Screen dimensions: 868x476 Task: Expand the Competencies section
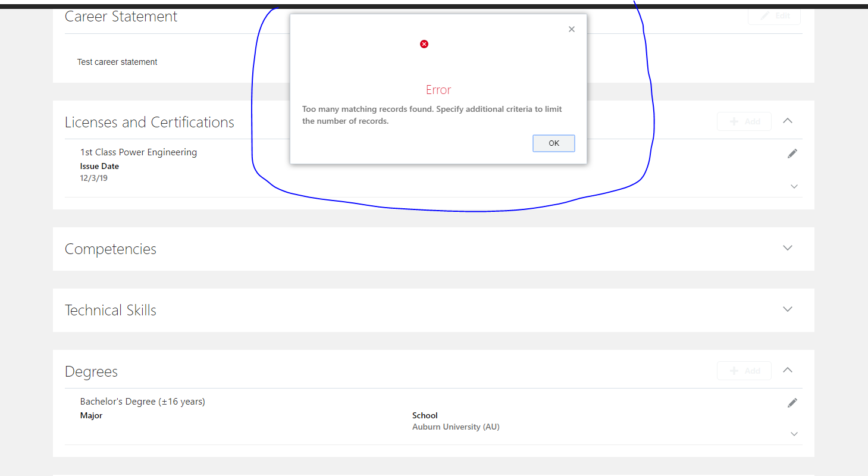787,248
